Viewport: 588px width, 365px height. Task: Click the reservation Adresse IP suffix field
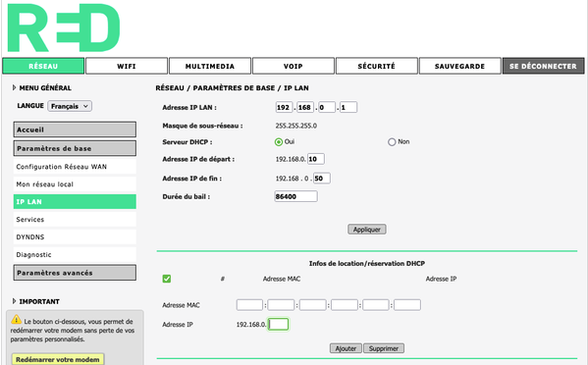pyautogui.click(x=279, y=324)
